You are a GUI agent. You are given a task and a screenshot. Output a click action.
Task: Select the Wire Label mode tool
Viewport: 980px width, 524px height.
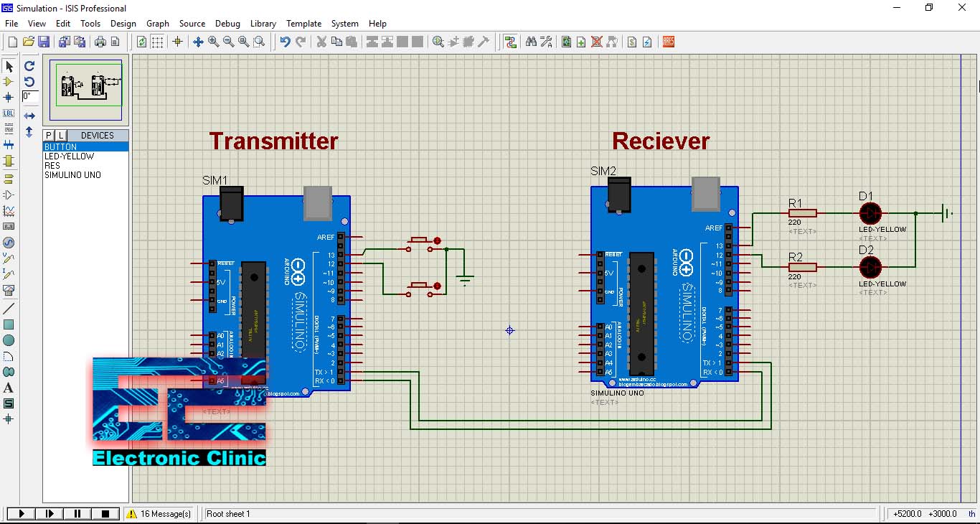coord(9,113)
